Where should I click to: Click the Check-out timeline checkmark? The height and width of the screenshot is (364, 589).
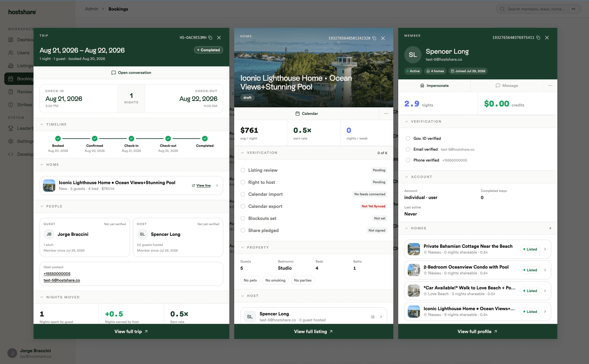click(x=168, y=138)
